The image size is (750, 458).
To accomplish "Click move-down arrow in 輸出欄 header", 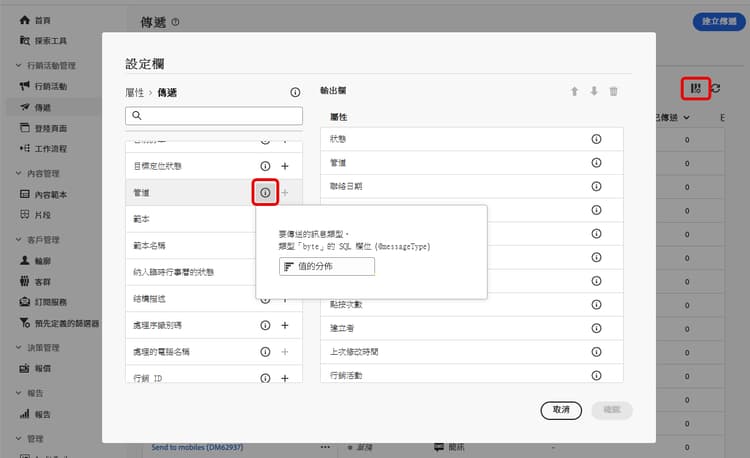I will click(x=594, y=91).
